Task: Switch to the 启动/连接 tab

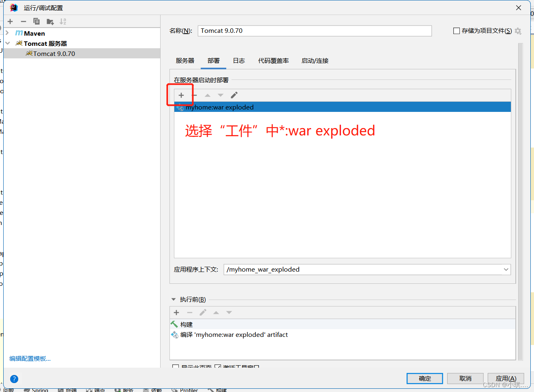Action: pyautogui.click(x=315, y=61)
